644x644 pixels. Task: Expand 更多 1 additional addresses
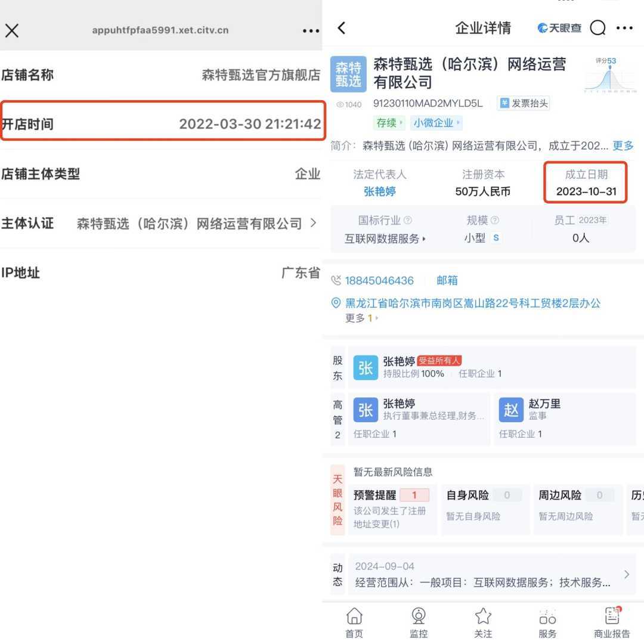click(361, 318)
